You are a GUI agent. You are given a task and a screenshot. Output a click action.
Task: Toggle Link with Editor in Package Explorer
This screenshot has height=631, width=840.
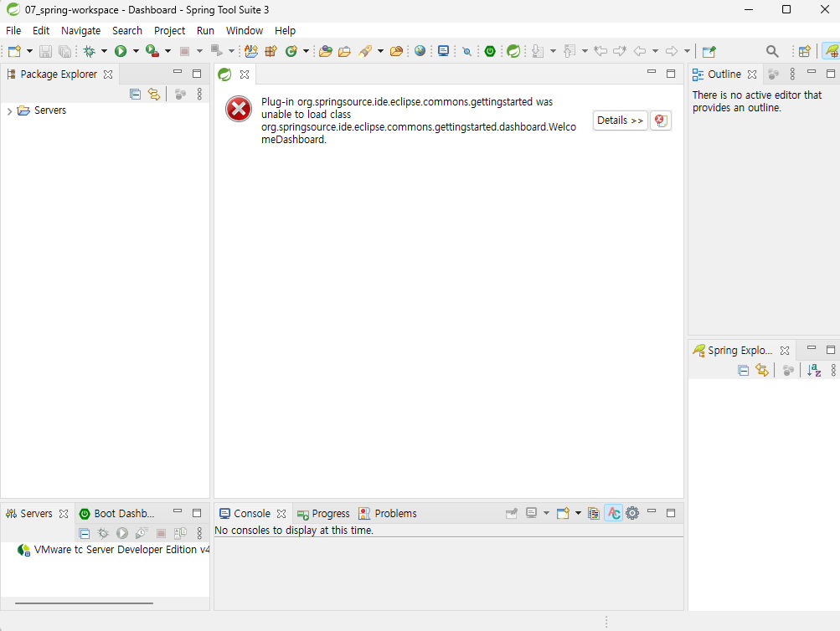coord(154,95)
